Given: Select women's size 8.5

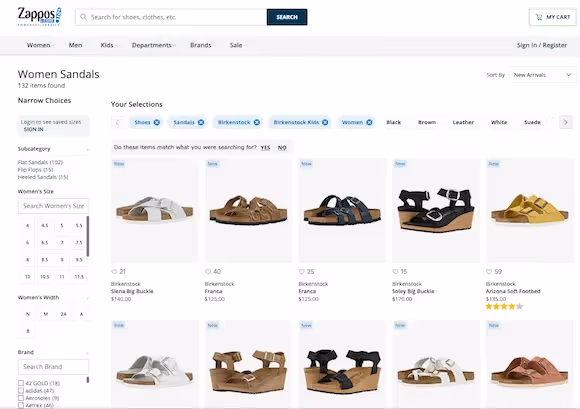Looking at the screenshot, I should tap(45, 260).
